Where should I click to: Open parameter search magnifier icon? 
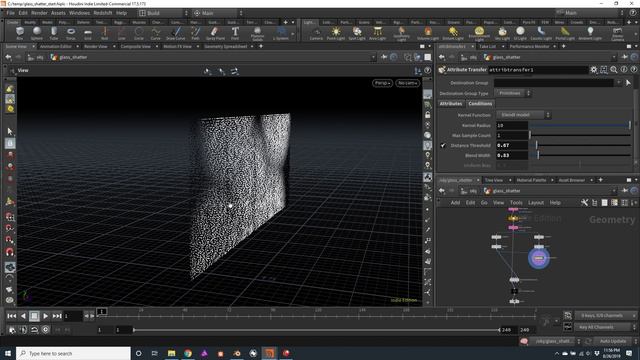(x=614, y=70)
